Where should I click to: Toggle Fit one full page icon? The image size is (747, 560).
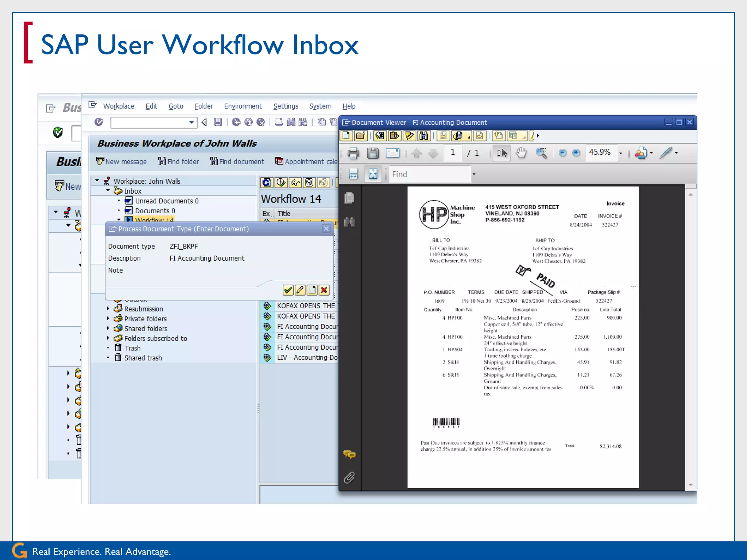[373, 174]
